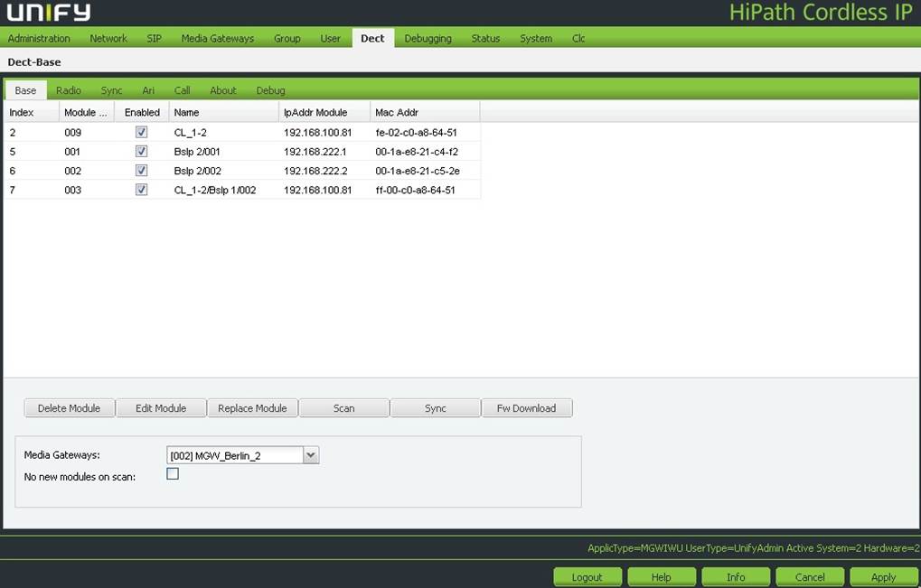Click MAC address ff-00-c0-a8-64-51
921x588 pixels.
[x=415, y=191]
